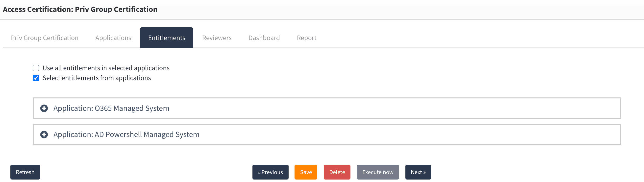Select the Entitlements tab
Screen dimensions: 644x182
167,38
